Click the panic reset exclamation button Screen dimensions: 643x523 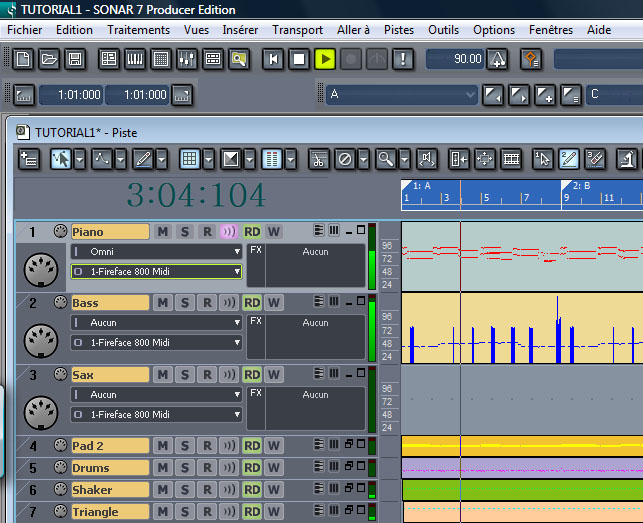tap(403, 59)
